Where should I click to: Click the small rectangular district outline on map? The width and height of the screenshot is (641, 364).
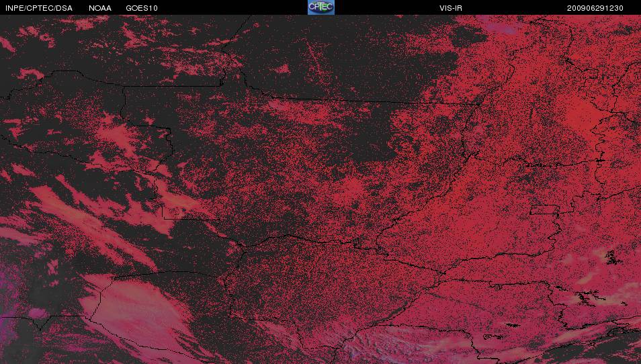click(x=544, y=210)
